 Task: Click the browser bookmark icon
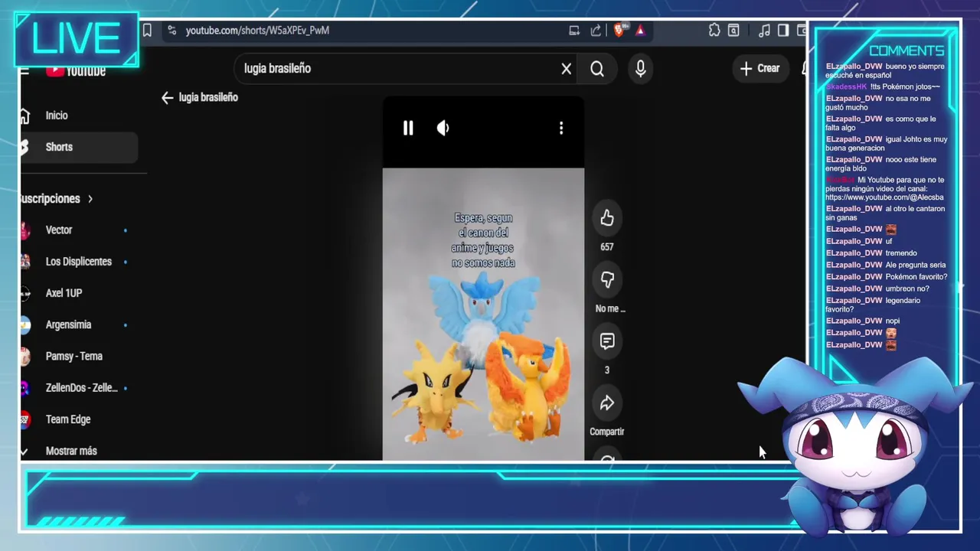coord(147,31)
